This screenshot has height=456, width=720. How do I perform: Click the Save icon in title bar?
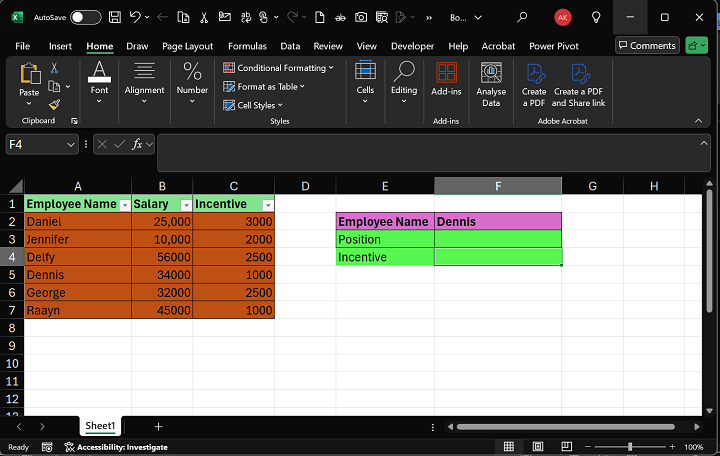point(115,17)
